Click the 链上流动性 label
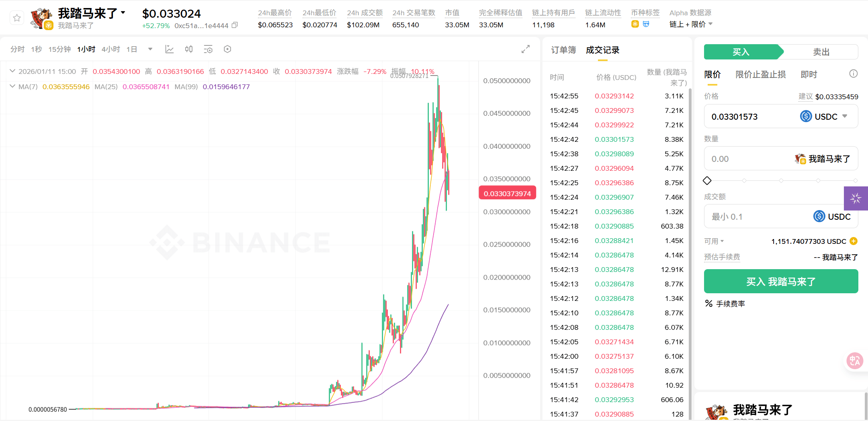This screenshot has width=868, height=421. point(603,13)
